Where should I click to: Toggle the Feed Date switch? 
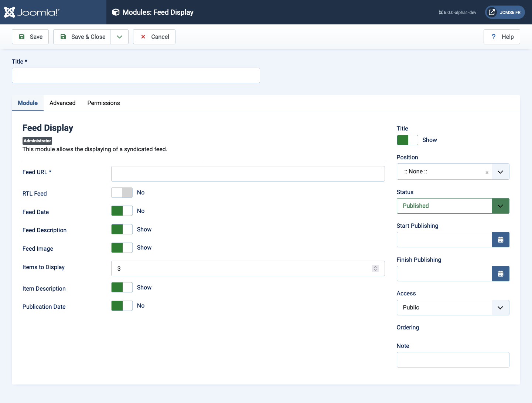point(122,211)
